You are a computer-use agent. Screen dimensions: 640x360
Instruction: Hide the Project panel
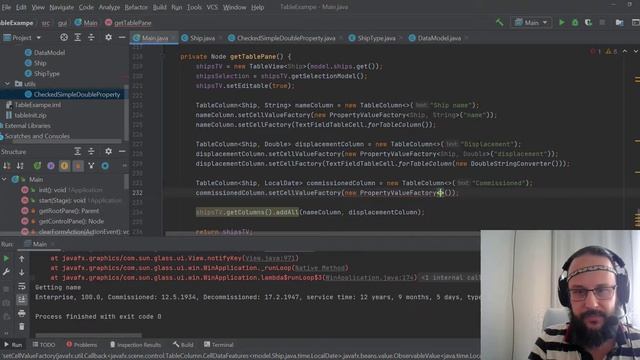[x=122, y=38]
